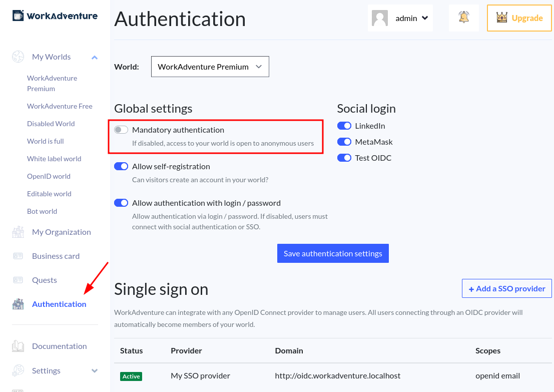Open the OpenID world entry
This screenshot has height=392, width=554.
49,176
